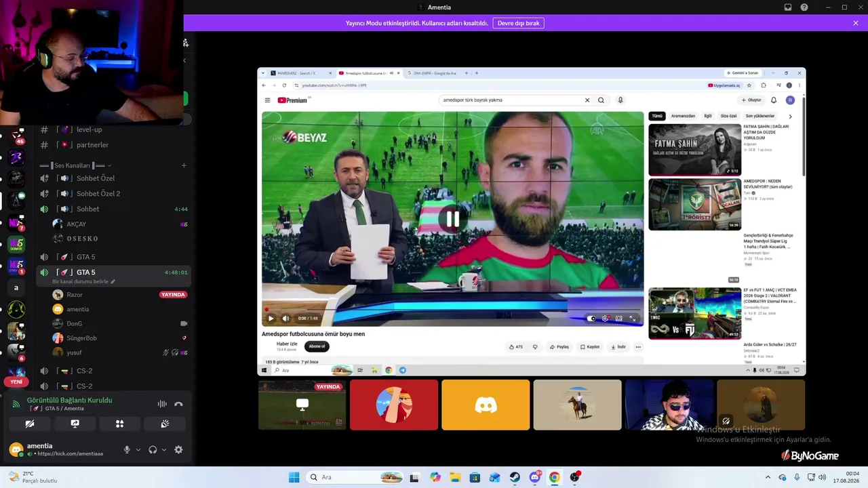Click YouTube voice search microphone
The image size is (868, 488).
(x=620, y=100)
